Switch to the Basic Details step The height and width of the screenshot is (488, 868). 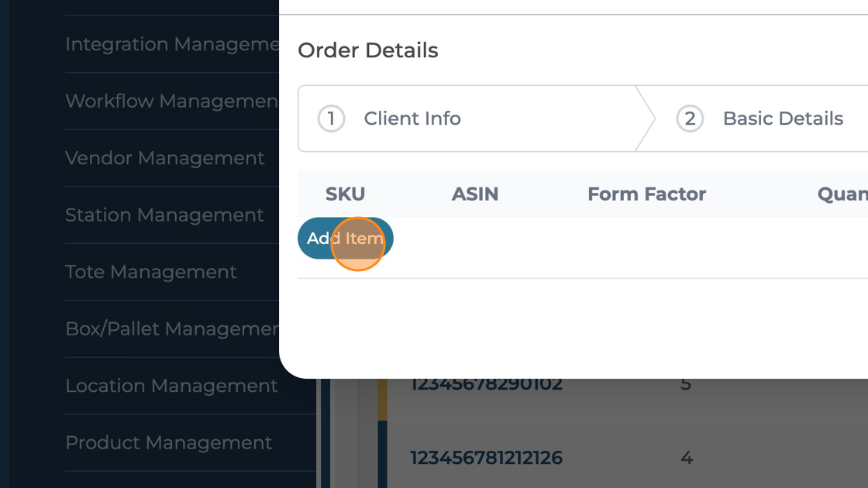(783, 119)
